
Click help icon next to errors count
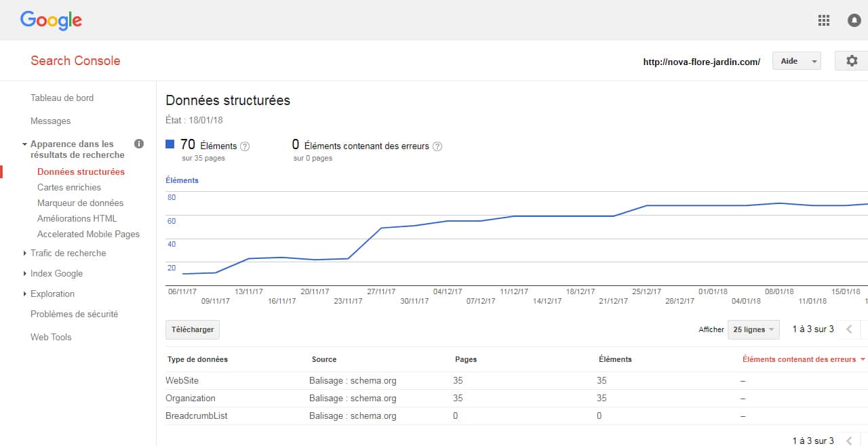pos(437,146)
